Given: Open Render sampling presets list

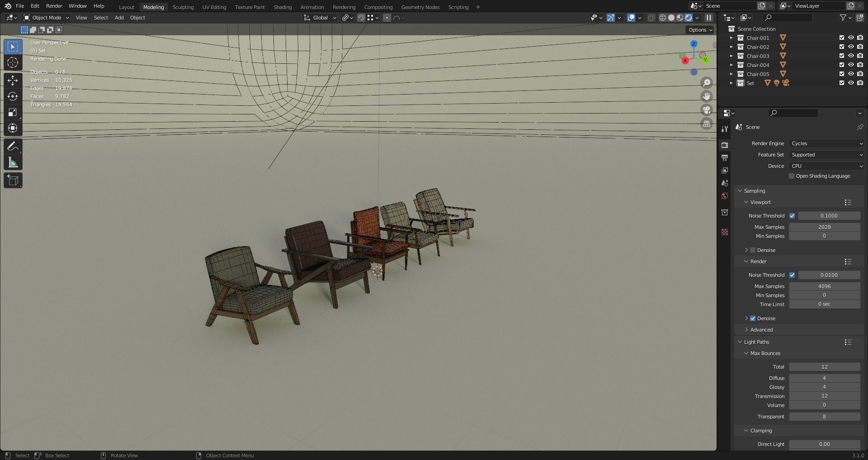Looking at the screenshot, I should point(848,261).
